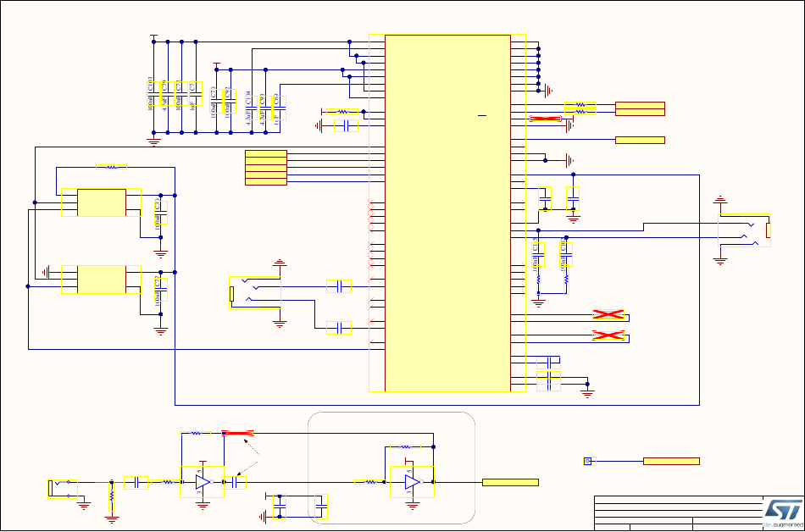Click the two-row port at top right

click(641, 108)
